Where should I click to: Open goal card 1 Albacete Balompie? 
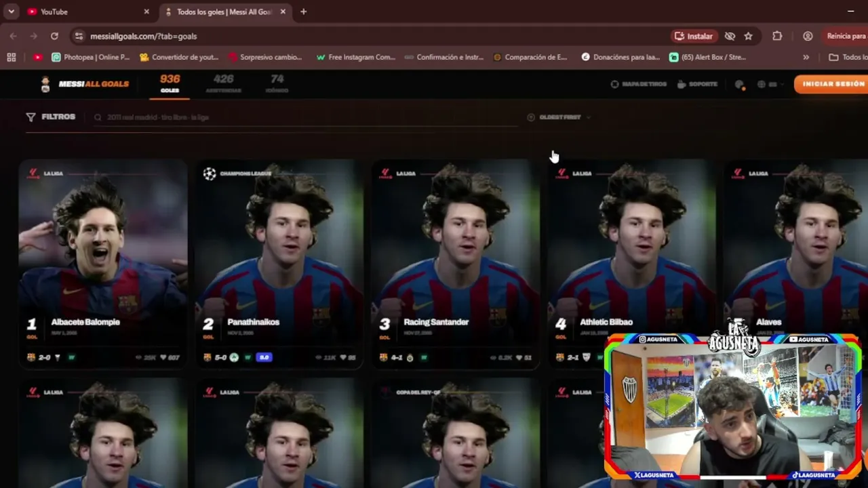point(103,264)
